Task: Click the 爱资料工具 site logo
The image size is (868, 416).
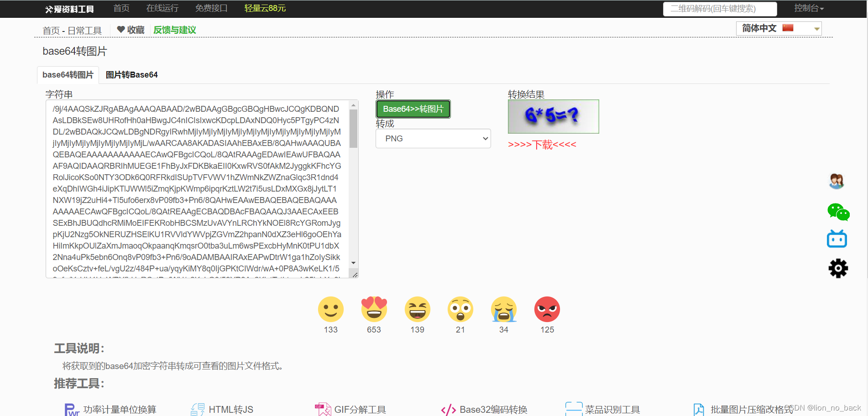Action: pos(69,9)
